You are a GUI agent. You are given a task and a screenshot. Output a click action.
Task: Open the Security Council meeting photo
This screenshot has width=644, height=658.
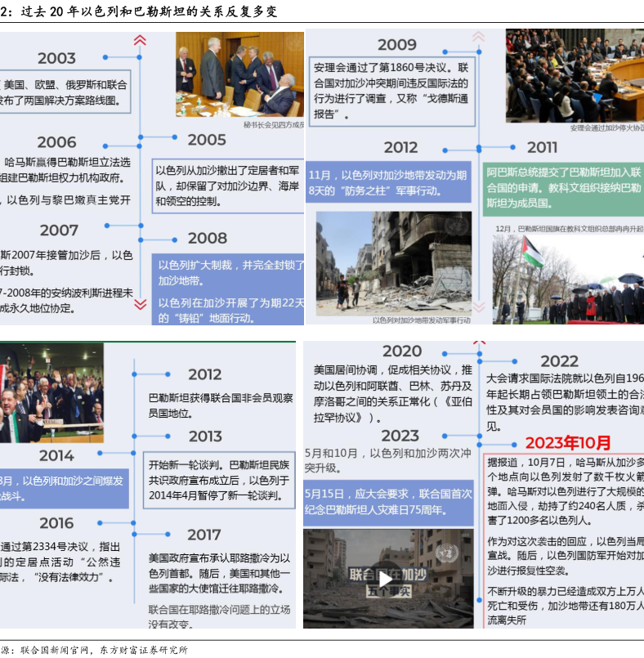[574, 74]
